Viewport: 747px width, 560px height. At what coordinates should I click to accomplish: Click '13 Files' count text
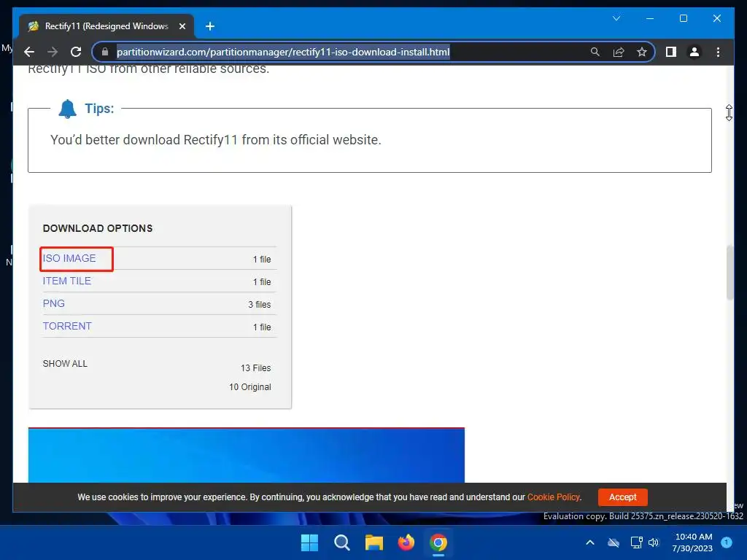tap(256, 368)
